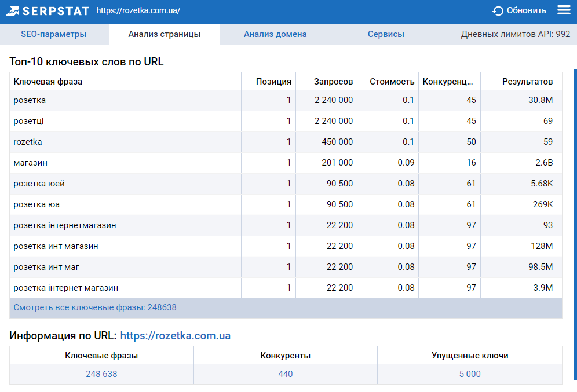The width and height of the screenshot is (577, 392).
Task: Click the Serpstat logo icon
Action: point(13,11)
